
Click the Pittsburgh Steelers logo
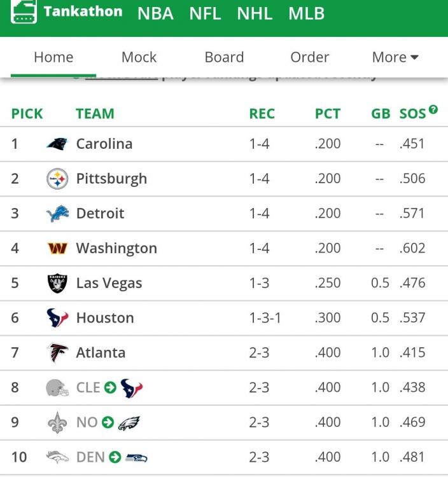(x=57, y=179)
